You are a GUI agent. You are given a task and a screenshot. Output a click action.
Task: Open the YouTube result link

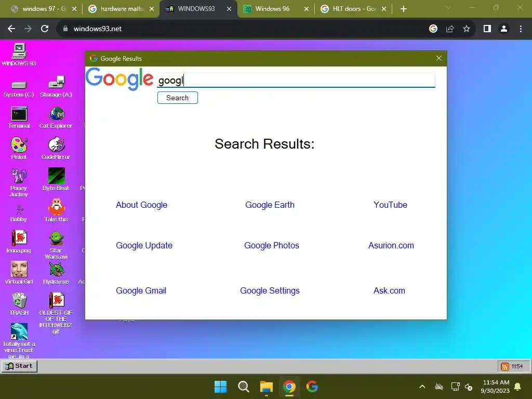(x=390, y=205)
